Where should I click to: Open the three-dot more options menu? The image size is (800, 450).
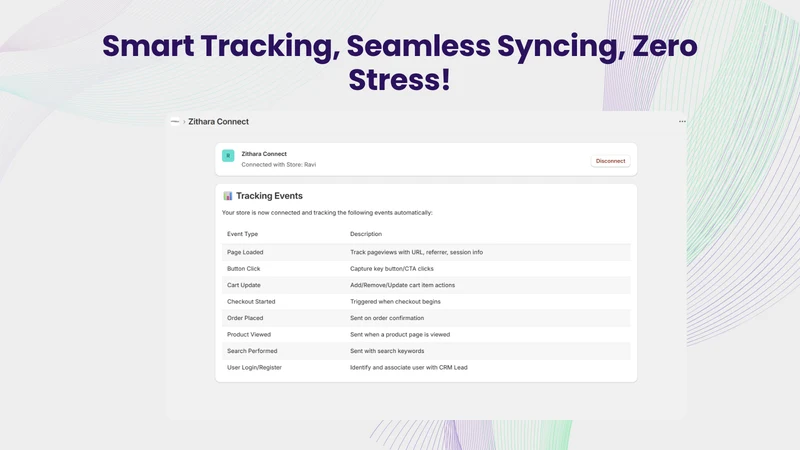682,121
